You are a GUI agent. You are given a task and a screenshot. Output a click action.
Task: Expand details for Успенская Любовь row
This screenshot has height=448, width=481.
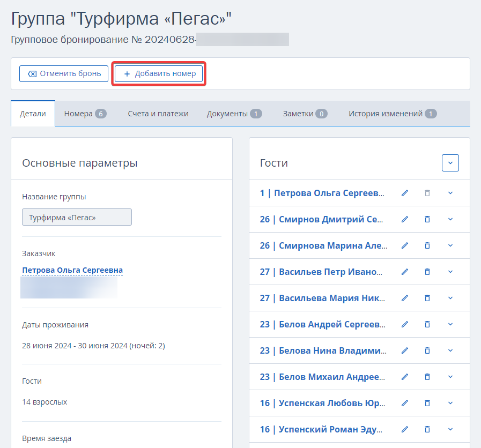coord(450,403)
